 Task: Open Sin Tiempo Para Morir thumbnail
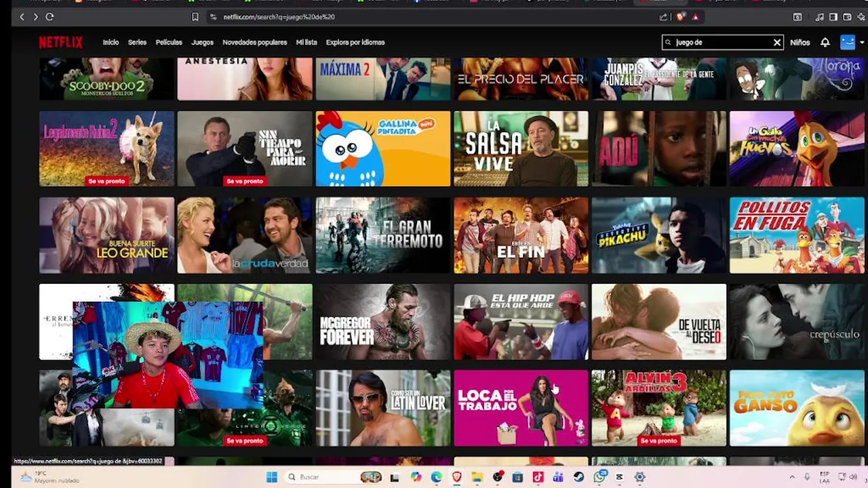coord(245,148)
